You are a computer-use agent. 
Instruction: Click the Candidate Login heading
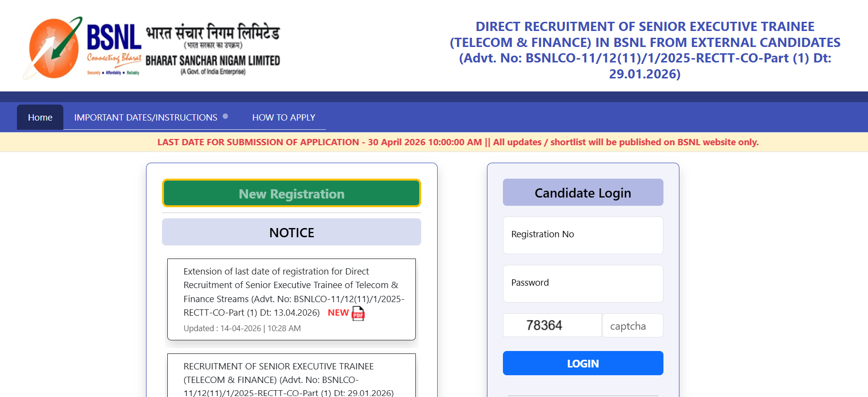pos(583,193)
